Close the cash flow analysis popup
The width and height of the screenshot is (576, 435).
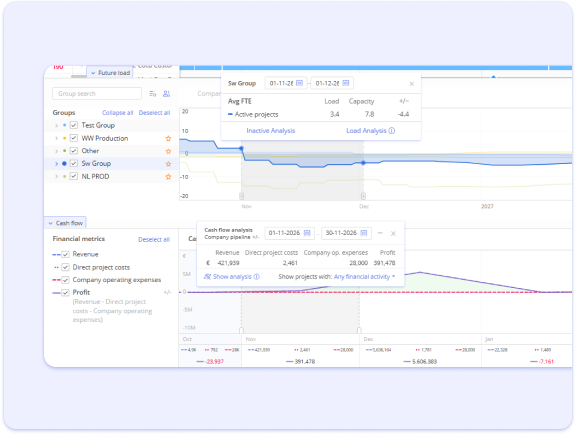click(x=393, y=233)
